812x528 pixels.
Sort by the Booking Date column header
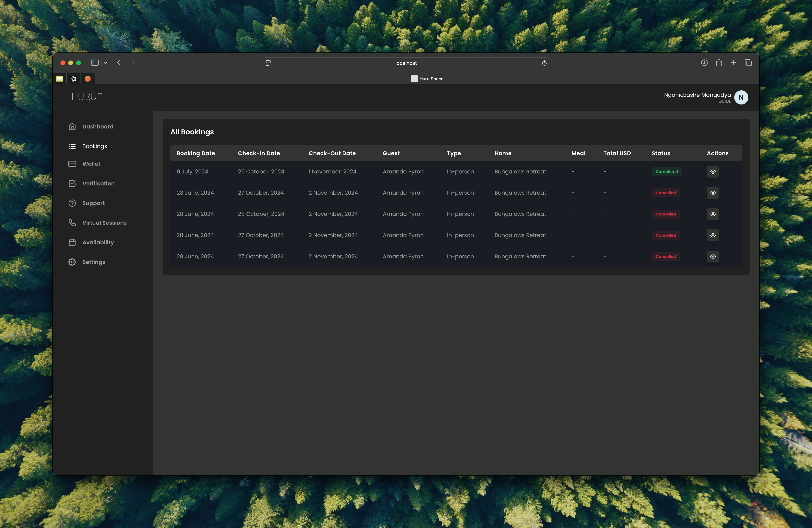click(196, 153)
